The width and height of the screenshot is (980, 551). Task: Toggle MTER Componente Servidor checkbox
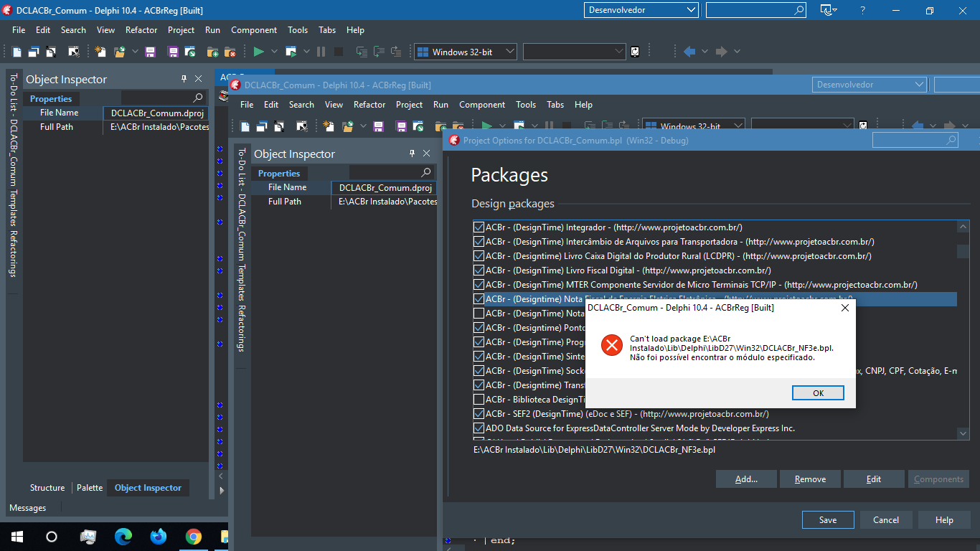(479, 285)
